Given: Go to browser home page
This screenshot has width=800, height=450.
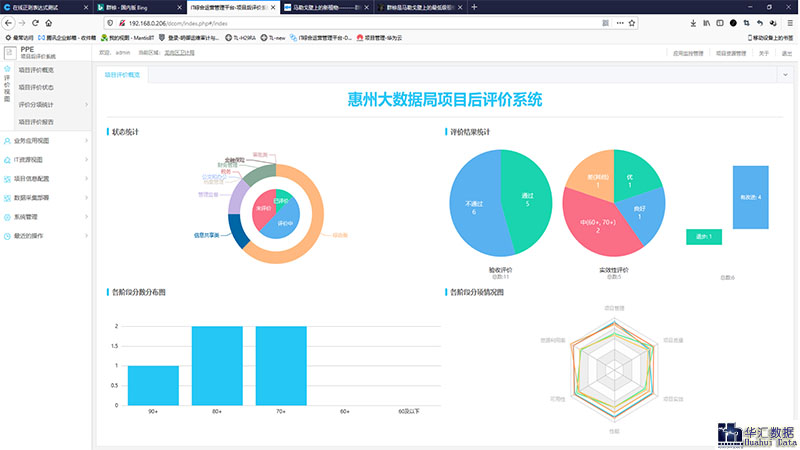Looking at the screenshot, I should 48,23.
